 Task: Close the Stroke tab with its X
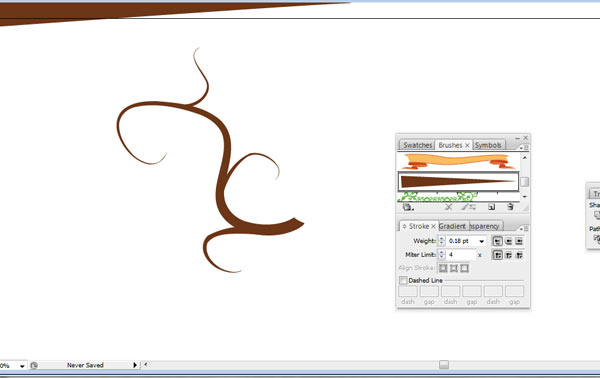[x=433, y=226]
